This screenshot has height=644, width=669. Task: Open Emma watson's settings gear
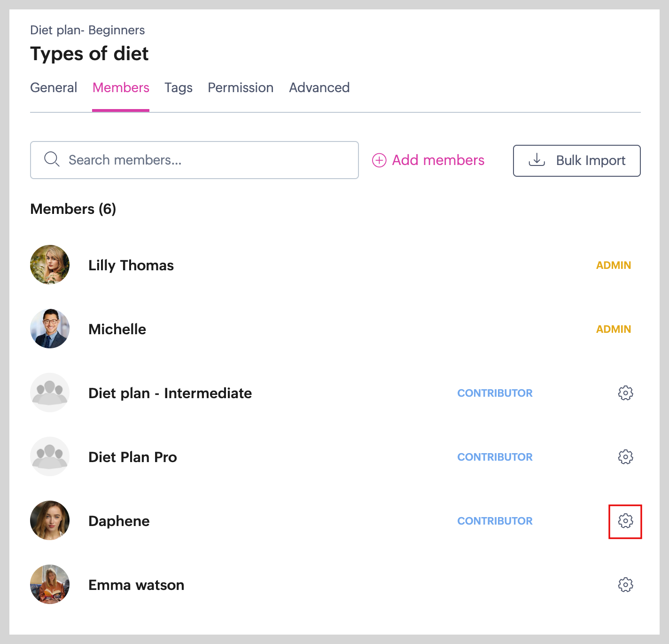coord(625,585)
